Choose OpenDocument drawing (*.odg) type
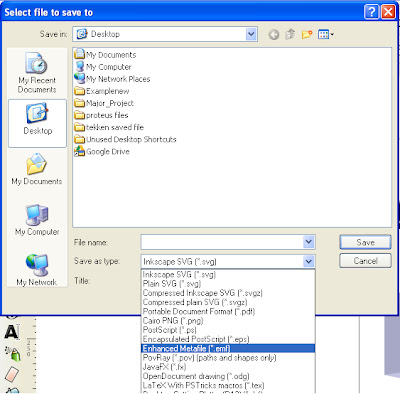 [228, 376]
